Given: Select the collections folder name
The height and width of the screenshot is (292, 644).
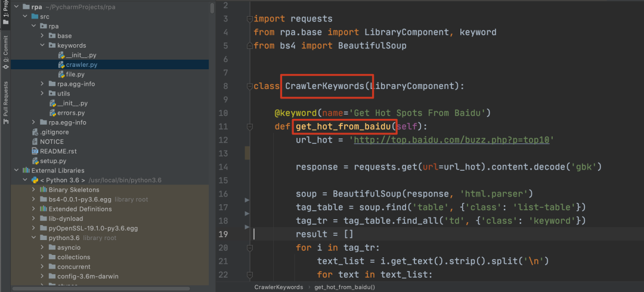Looking at the screenshot, I should (73, 257).
